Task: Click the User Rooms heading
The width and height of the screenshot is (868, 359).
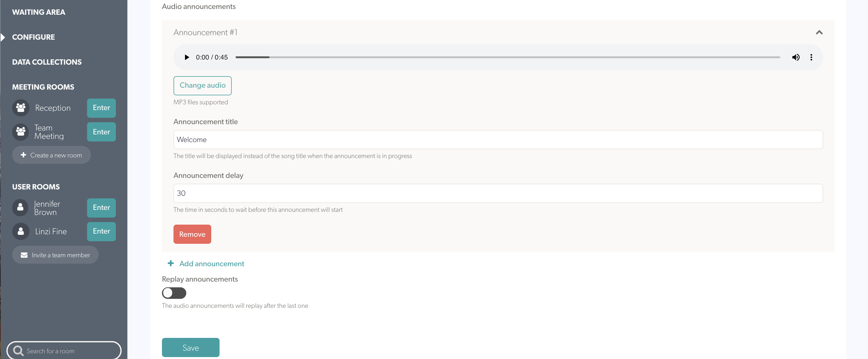Action: pyautogui.click(x=36, y=187)
